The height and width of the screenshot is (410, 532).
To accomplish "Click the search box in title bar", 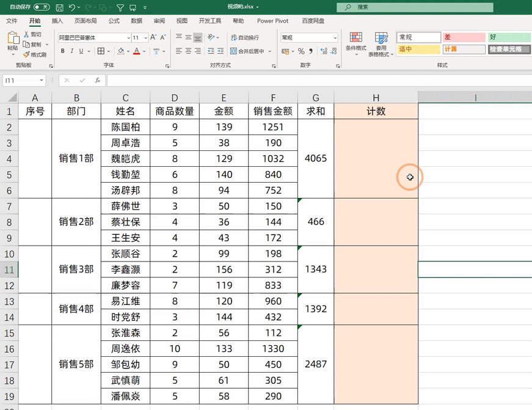I will (415, 7).
